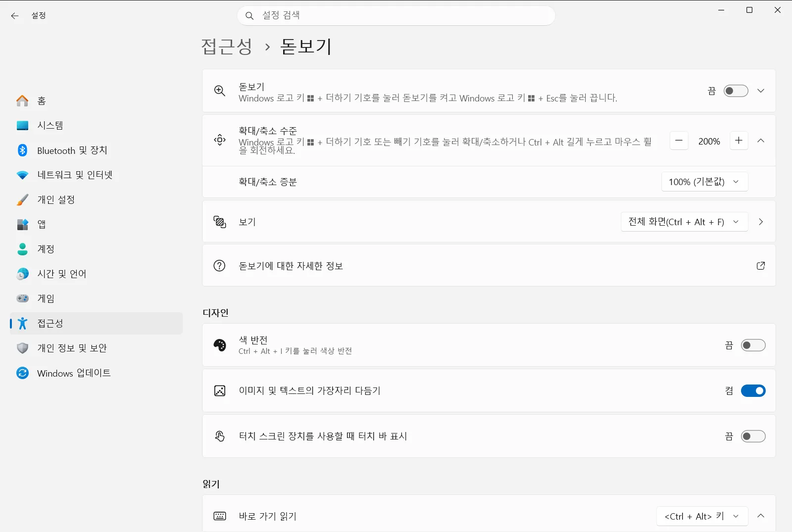Click the 접근성 breadcrumb link
The height and width of the screenshot is (532, 792).
pyautogui.click(x=227, y=47)
